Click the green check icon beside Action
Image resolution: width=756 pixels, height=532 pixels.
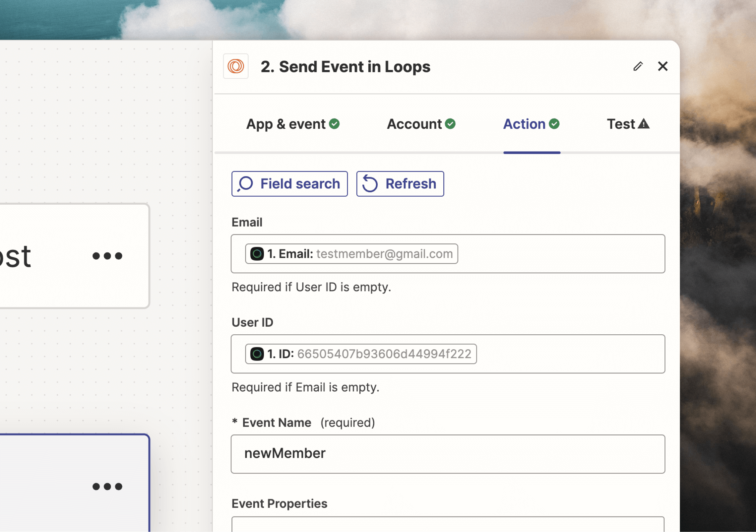[554, 124]
